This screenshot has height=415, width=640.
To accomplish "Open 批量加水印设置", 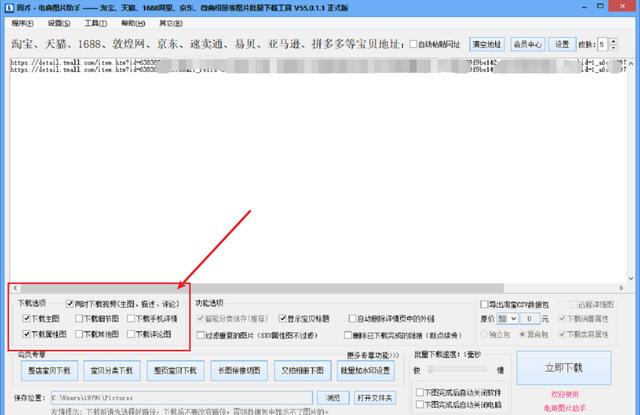I will point(366,371).
